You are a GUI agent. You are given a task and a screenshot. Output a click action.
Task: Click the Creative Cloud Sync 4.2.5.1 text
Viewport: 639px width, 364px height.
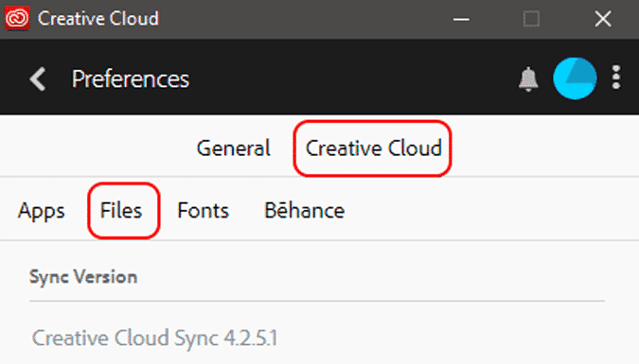click(154, 338)
